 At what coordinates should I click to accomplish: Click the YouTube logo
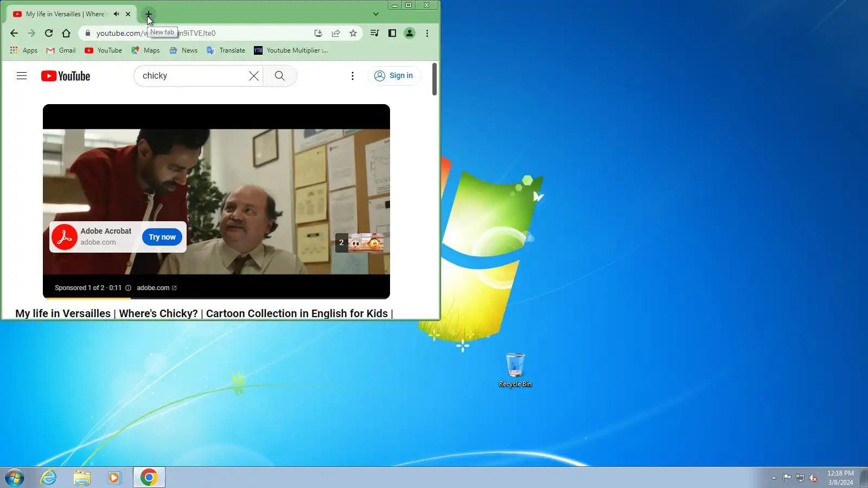coord(66,76)
